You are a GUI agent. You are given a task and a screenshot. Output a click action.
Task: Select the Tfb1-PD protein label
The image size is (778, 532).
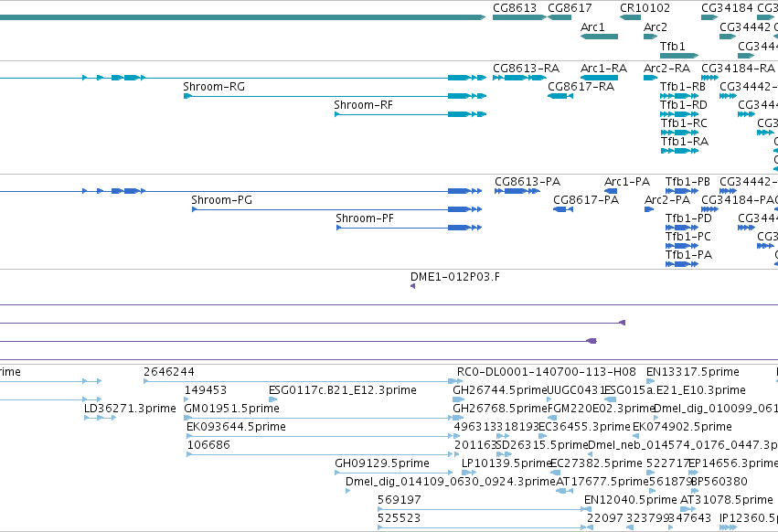click(688, 218)
